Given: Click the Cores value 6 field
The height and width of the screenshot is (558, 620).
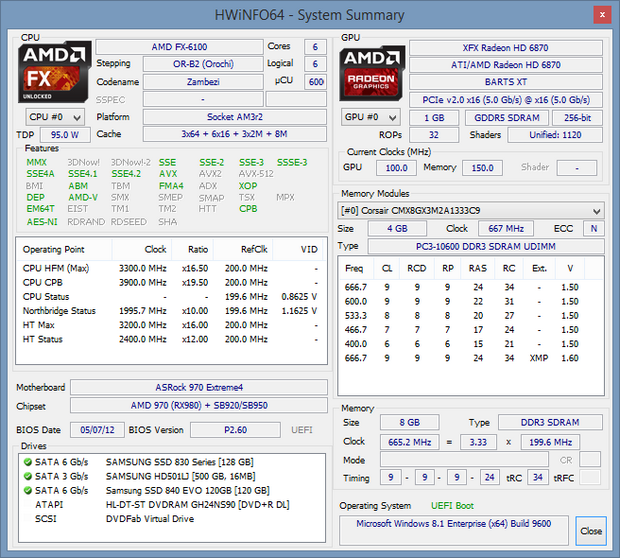Looking at the screenshot, I should pyautogui.click(x=315, y=47).
